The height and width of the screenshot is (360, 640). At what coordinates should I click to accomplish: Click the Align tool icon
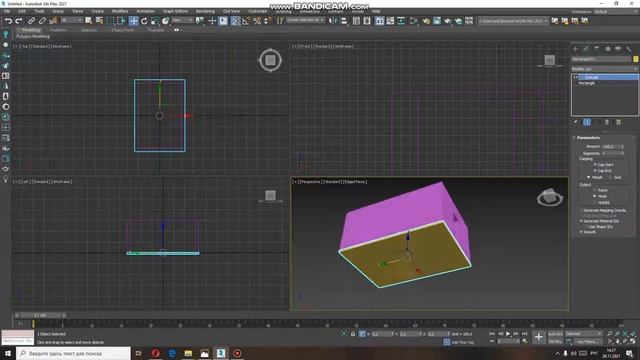pyautogui.click(x=344, y=20)
